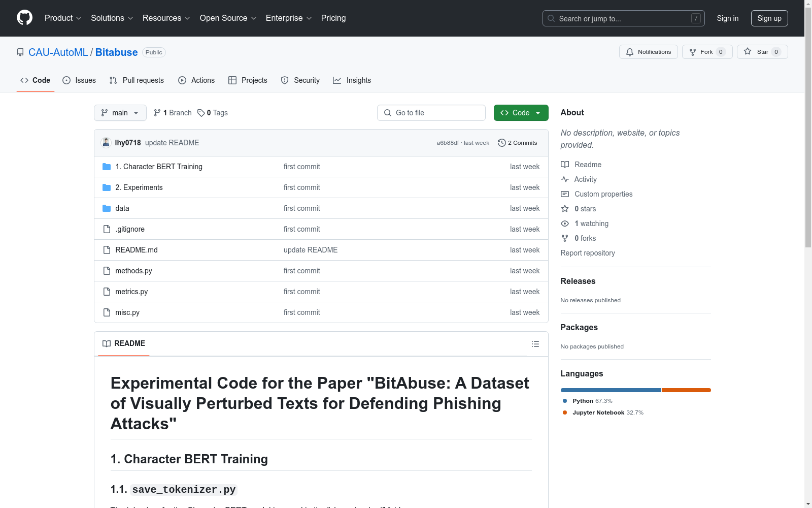Click the folder icon for '1. Character BERT Training'
Screen dimensions: 812x508
pyautogui.click(x=107, y=167)
